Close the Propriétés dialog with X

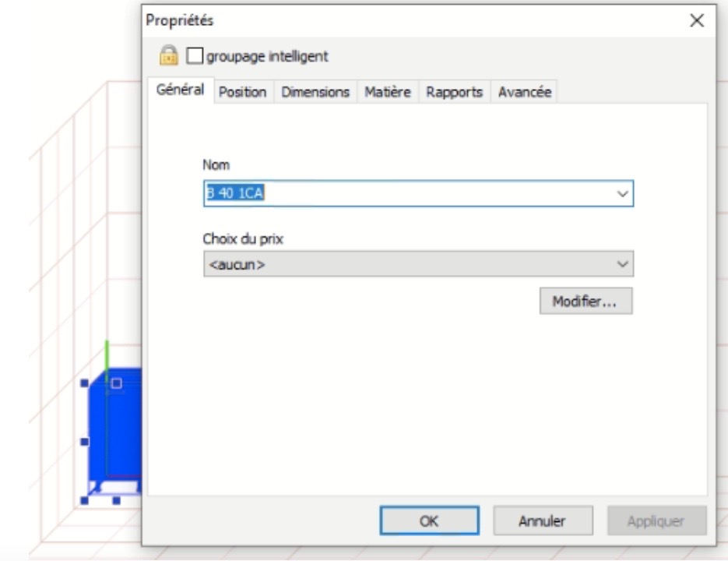click(697, 21)
